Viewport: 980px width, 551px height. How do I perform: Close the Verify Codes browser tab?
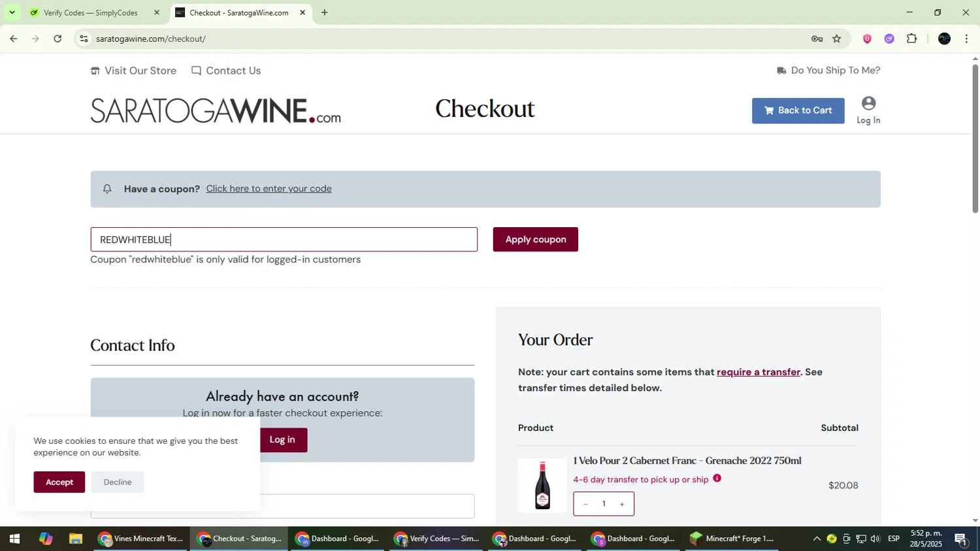pos(156,12)
